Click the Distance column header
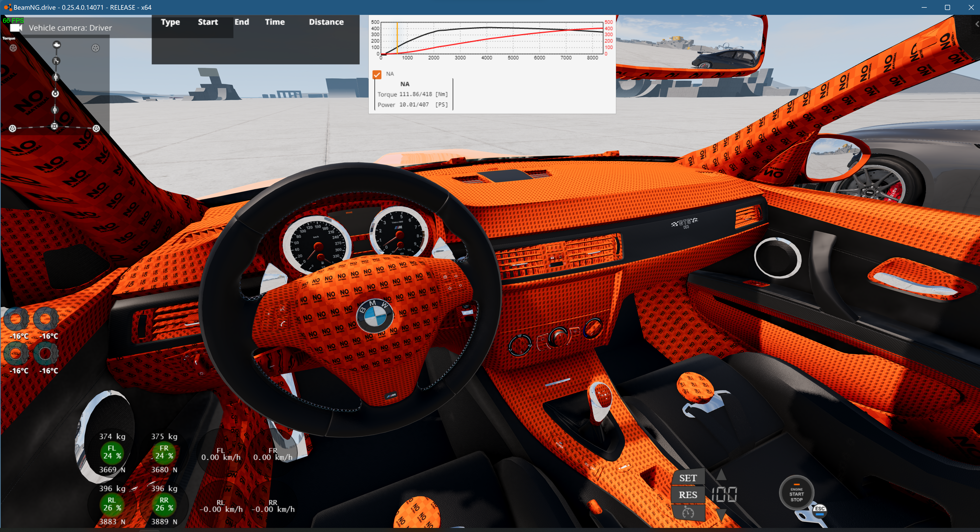 tap(326, 22)
